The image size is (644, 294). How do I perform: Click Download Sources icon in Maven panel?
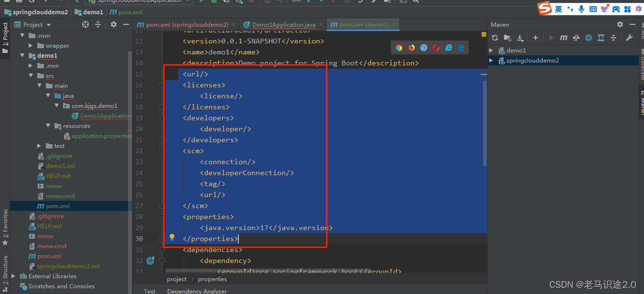click(x=520, y=38)
